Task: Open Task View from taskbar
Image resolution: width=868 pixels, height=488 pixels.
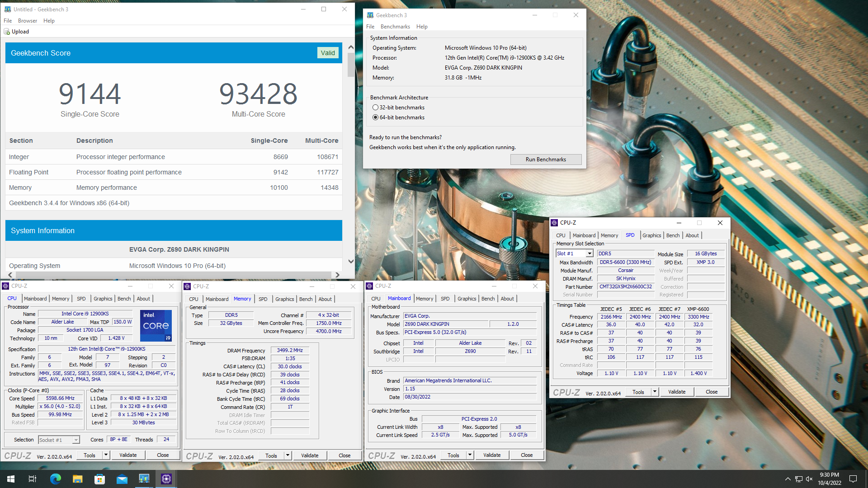Action: pos(33,479)
